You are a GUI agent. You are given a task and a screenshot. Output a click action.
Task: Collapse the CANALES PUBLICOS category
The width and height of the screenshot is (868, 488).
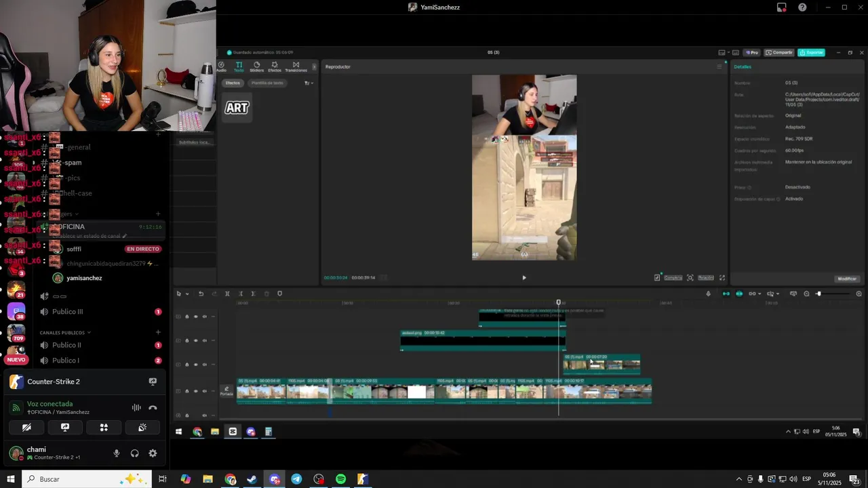64,333
